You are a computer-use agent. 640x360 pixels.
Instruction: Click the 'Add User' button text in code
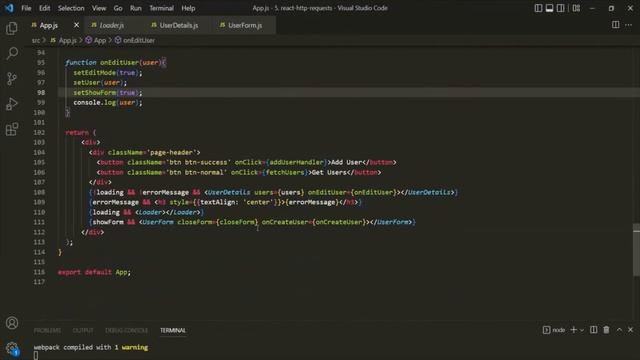coord(347,162)
